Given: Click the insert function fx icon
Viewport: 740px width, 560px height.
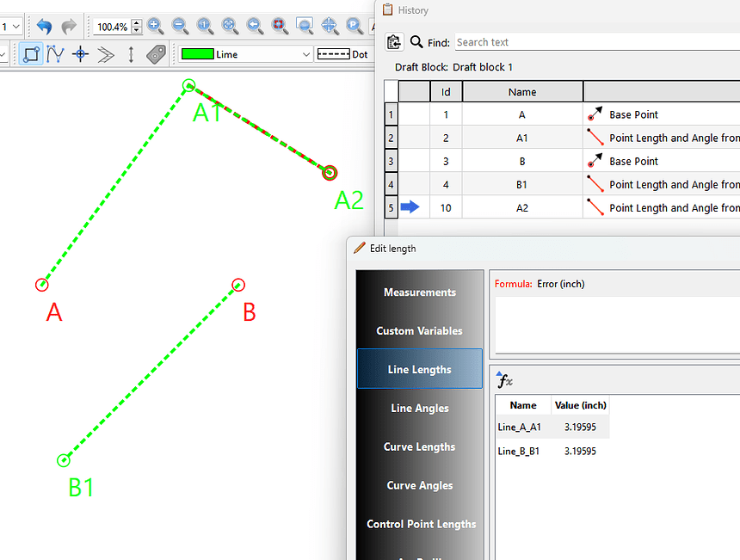Looking at the screenshot, I should point(505,379).
